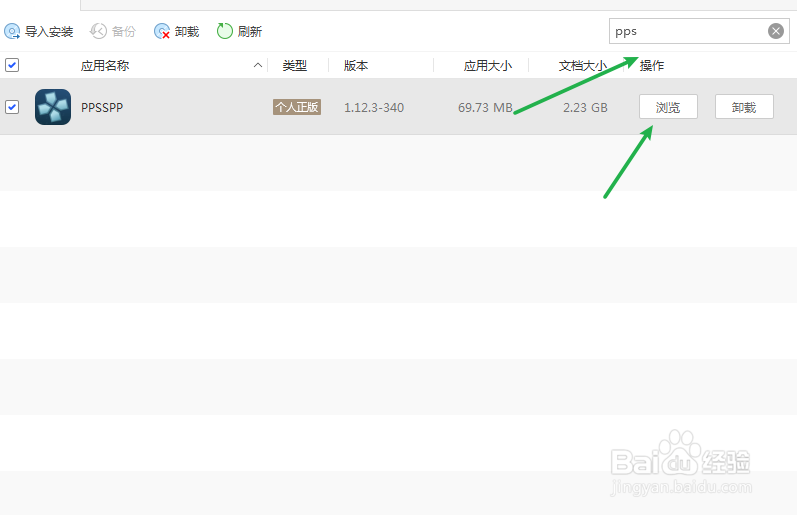797x515 pixels.
Task: Click the PPSSPP app icon
Action: coord(53,107)
